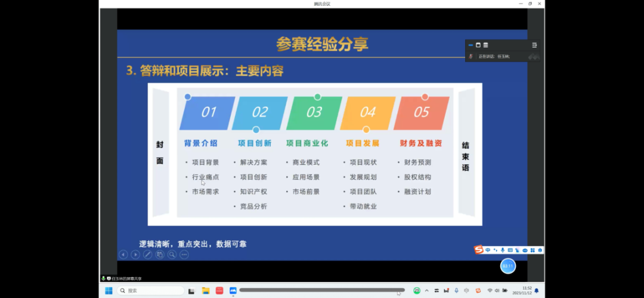This screenshot has width=644, height=298.
Task: Switch video panel to list-strip view
Action: tap(485, 45)
